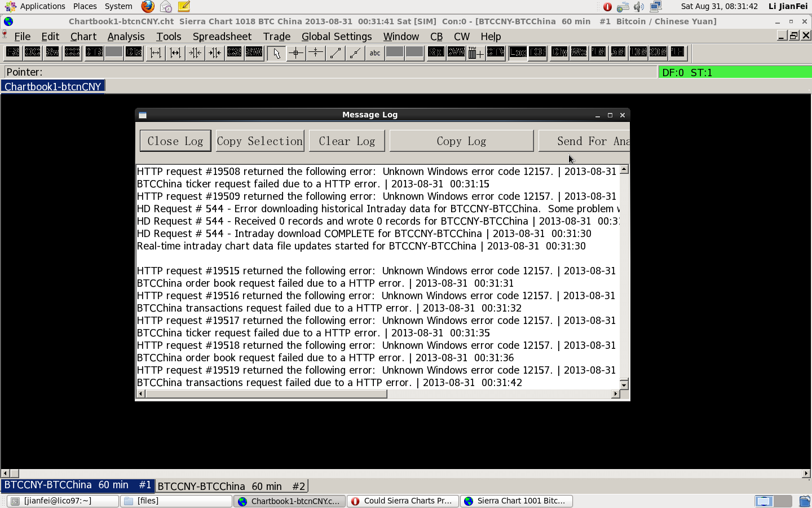Click Message Log scroll-down arrow
Viewport: 812px width, 508px height.
[x=624, y=385]
